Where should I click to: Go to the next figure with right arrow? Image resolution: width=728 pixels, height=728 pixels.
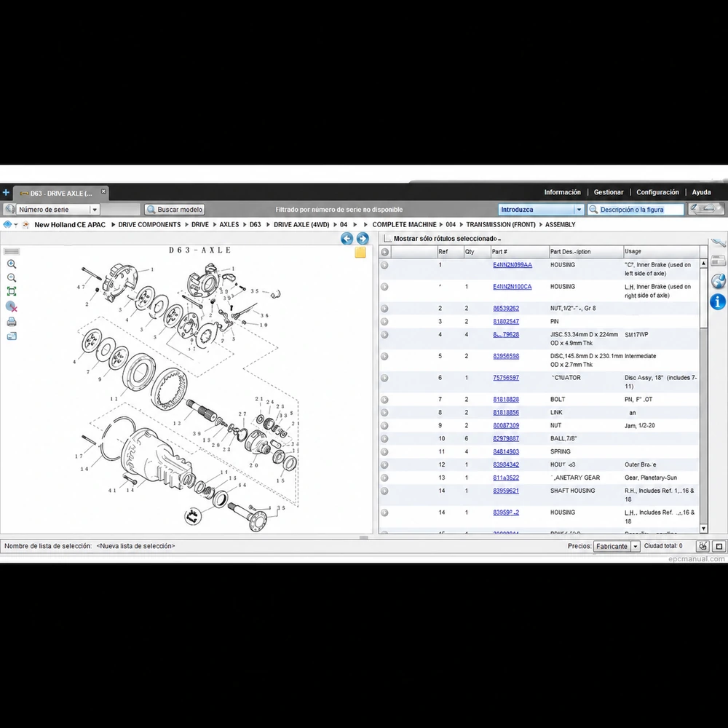coord(363,239)
